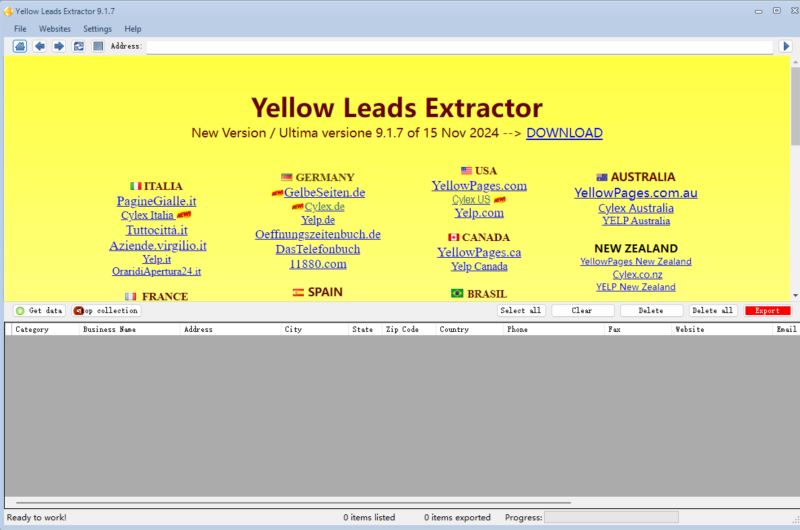Open the OraridiApertura24.it link

tap(157, 271)
